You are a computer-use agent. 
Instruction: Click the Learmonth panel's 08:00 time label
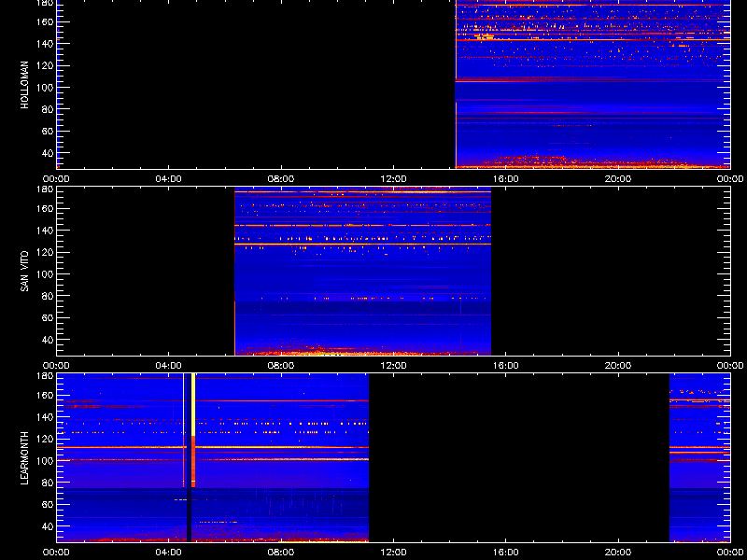(281, 553)
